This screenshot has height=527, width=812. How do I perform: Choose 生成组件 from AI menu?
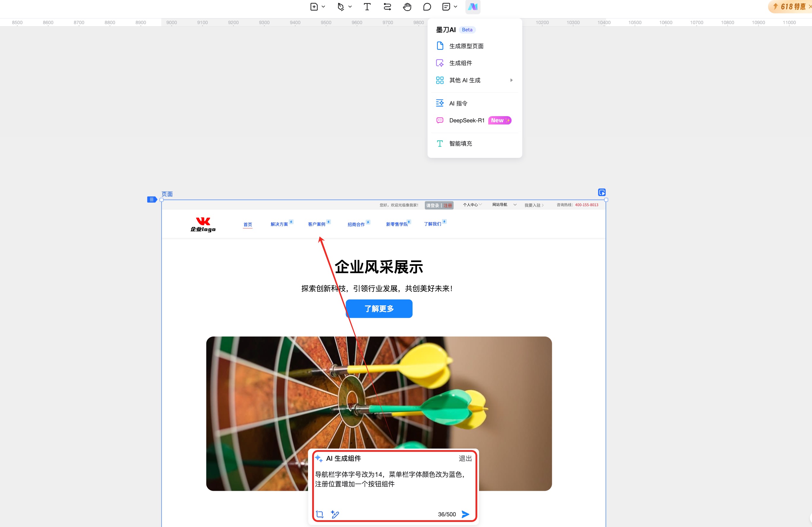pos(475,63)
